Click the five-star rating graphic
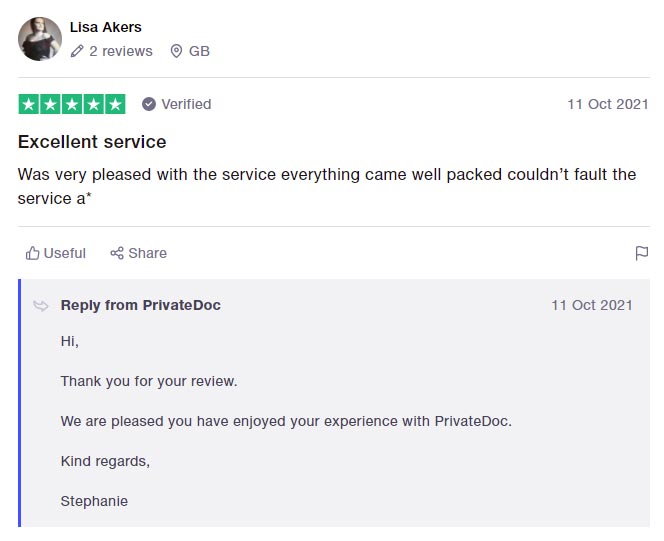Screen dimensions: 664x541 point(72,104)
